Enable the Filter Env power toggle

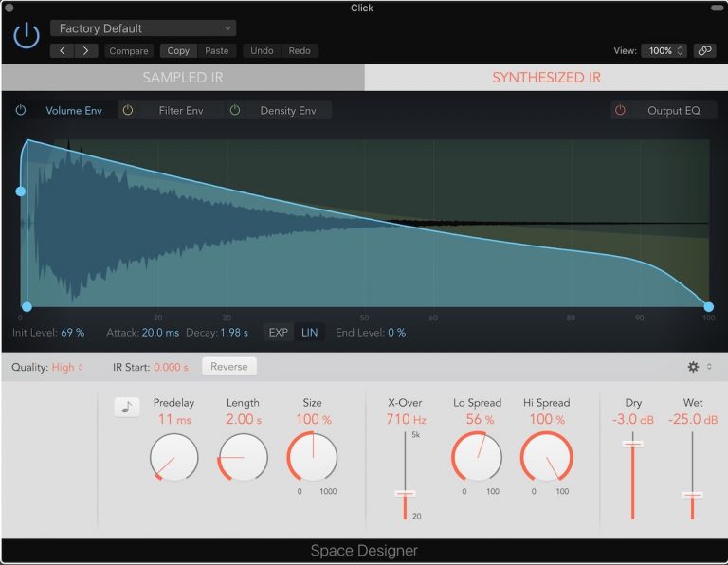coord(128,111)
